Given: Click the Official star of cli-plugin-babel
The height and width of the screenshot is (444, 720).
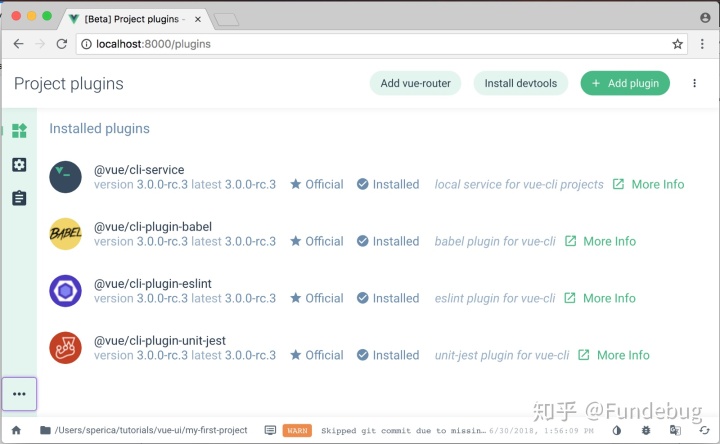Looking at the screenshot, I should 296,241.
